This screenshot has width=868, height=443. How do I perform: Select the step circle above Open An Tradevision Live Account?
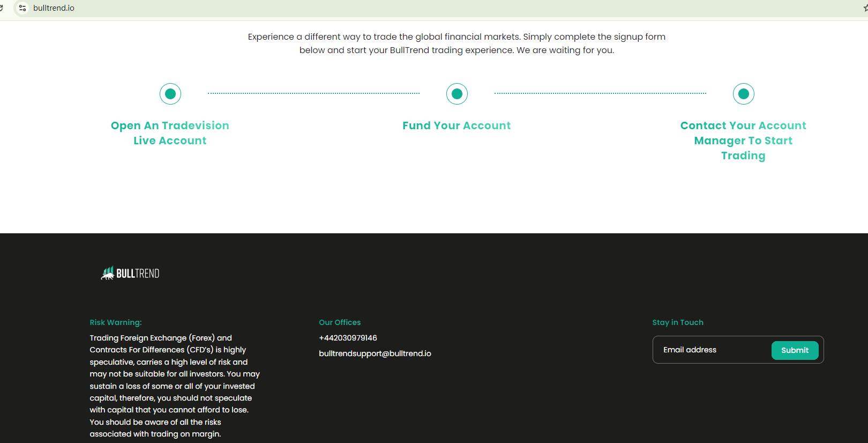(170, 94)
